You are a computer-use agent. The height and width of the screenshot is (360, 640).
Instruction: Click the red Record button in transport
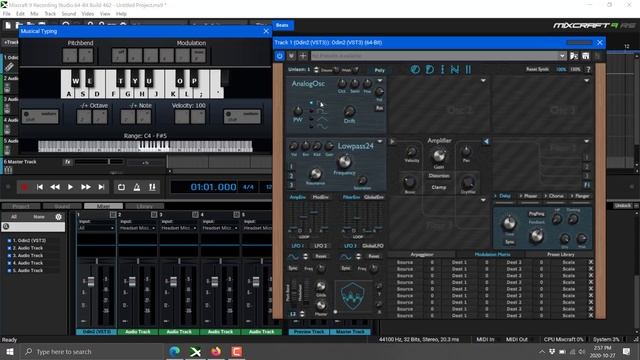(x=24, y=187)
